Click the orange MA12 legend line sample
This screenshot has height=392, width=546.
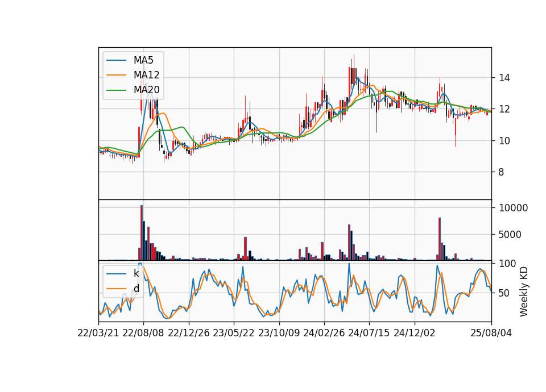click(116, 75)
